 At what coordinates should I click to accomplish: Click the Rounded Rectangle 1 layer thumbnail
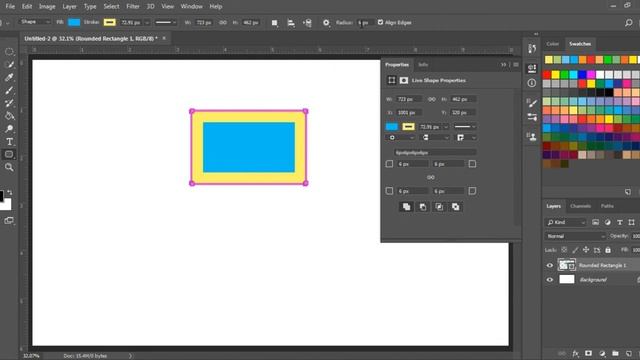(567, 265)
